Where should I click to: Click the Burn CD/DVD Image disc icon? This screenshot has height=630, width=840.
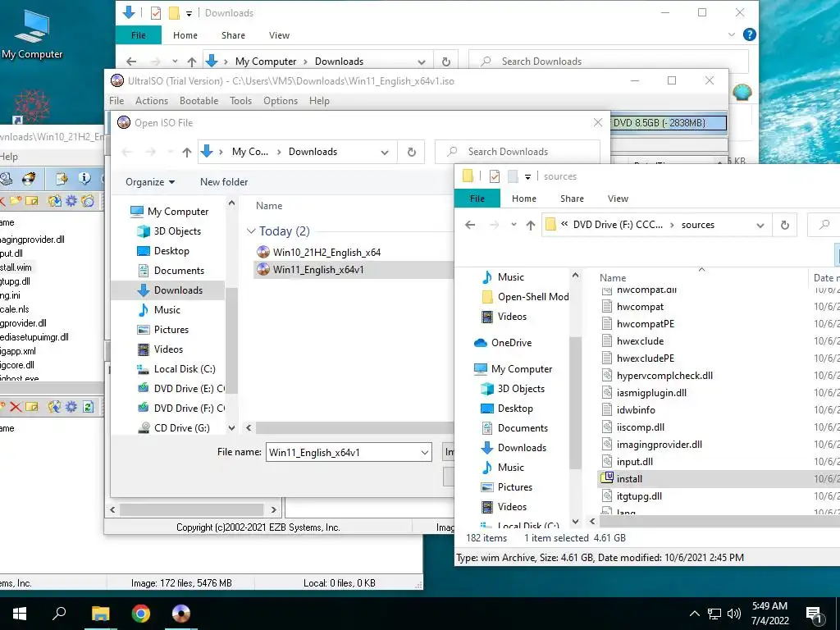[x=29, y=178]
